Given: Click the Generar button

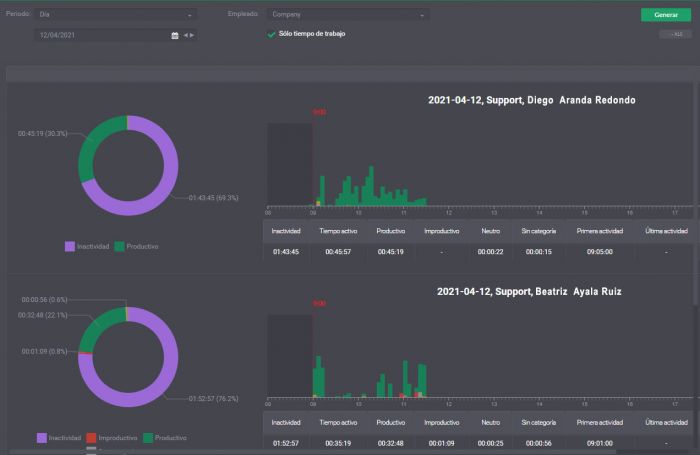Looking at the screenshot, I should (x=666, y=15).
